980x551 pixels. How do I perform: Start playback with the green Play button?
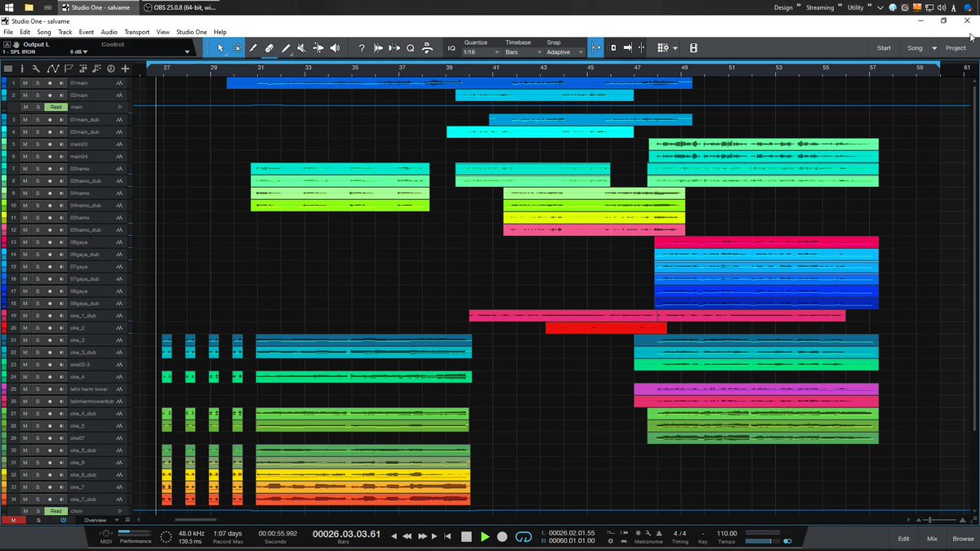pos(485,536)
